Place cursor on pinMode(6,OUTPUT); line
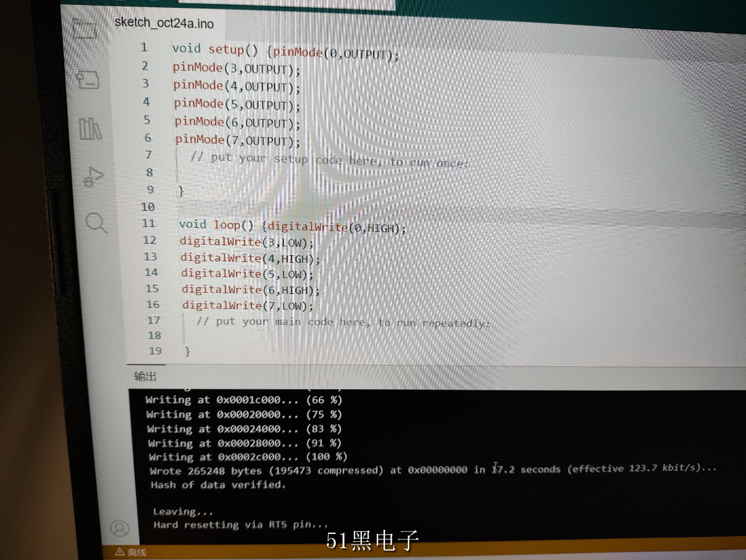Viewport: 746px width, 560px height. (237, 122)
